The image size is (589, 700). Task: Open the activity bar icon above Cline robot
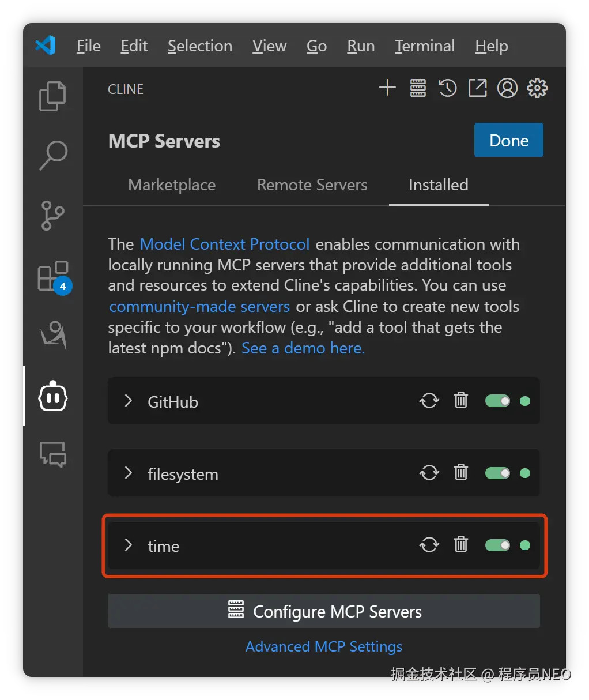tap(53, 336)
